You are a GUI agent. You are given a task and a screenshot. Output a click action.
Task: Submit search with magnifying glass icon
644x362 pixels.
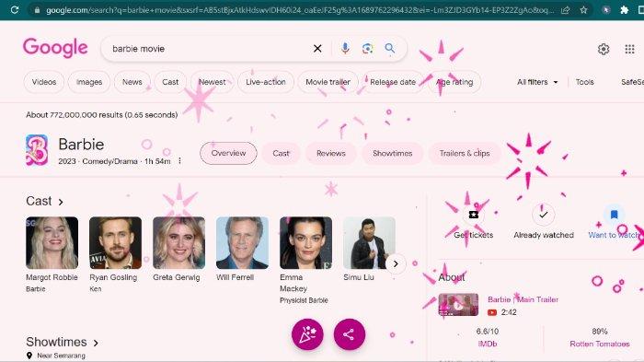pos(390,49)
